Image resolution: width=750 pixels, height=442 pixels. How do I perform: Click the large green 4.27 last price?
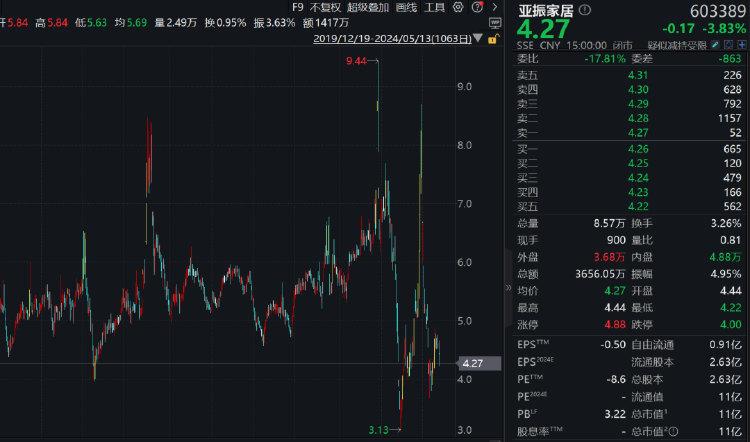pyautogui.click(x=543, y=29)
